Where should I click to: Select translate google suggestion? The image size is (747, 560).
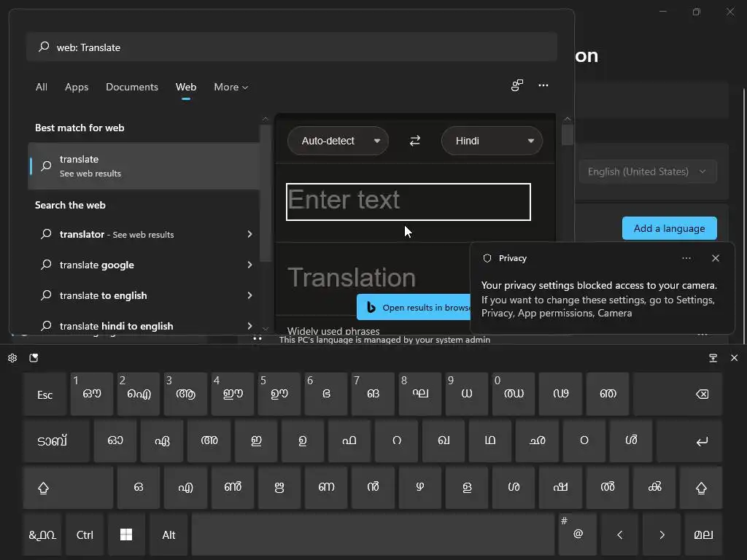[145, 264]
